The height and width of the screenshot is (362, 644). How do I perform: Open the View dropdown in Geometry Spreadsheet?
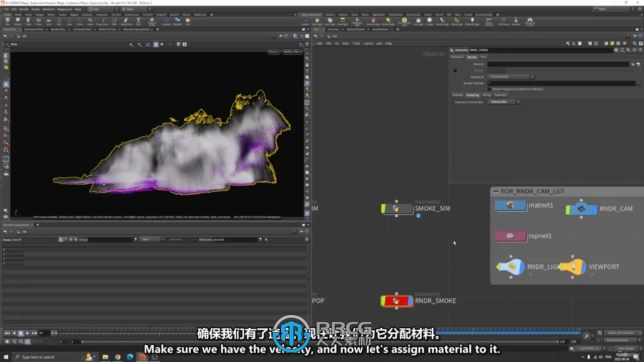152,239
